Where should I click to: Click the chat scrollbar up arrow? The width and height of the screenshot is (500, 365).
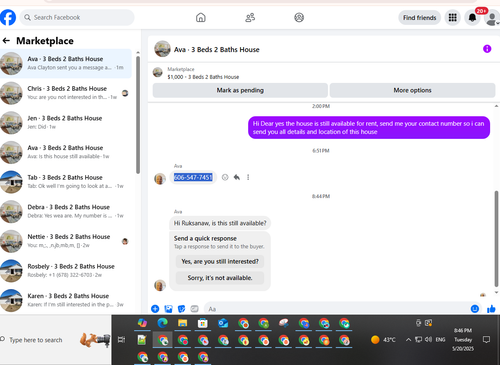pyautogui.click(x=496, y=106)
